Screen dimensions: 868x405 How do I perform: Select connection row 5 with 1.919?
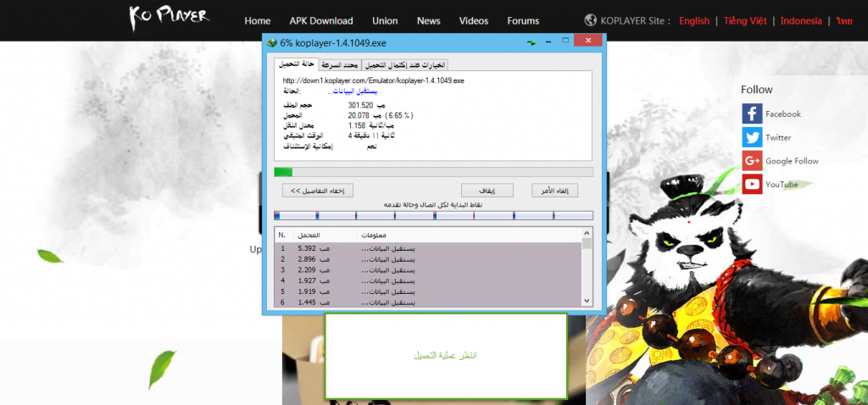pos(428,291)
